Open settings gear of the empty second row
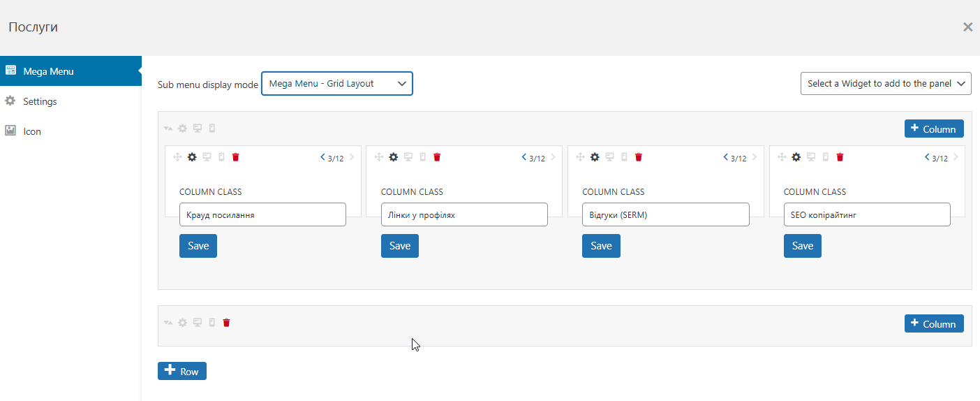The height and width of the screenshot is (401, 980). point(183,323)
